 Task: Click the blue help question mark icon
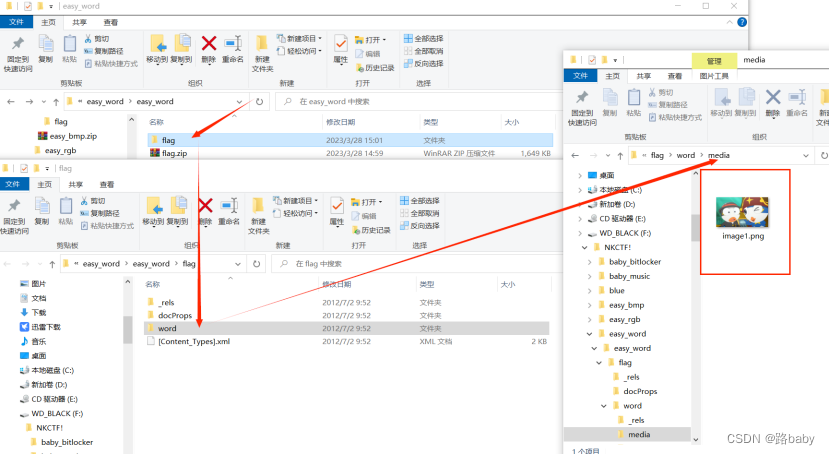(742, 22)
